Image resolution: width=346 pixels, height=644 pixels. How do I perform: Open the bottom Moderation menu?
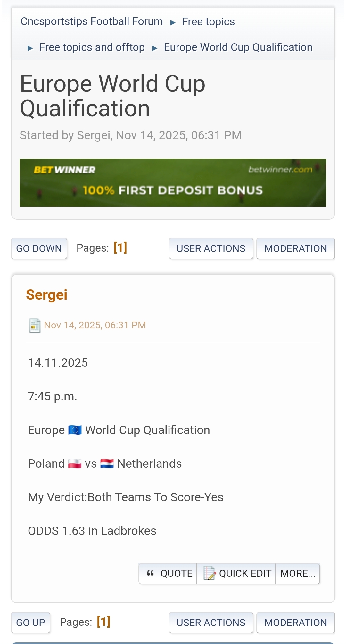[295, 623]
